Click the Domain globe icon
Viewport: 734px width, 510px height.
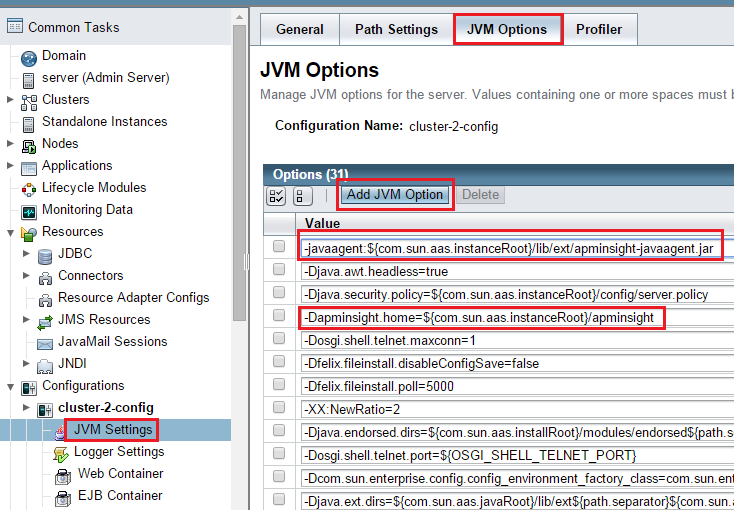pyautogui.click(x=29, y=56)
